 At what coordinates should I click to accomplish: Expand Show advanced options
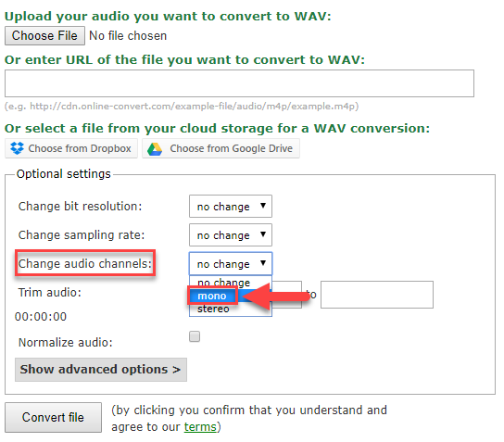pyautogui.click(x=101, y=370)
